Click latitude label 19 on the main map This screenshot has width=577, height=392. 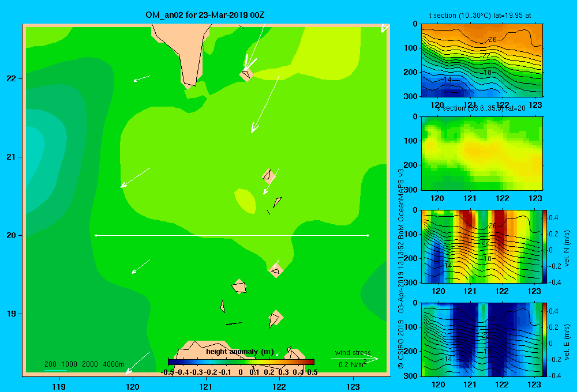pos(12,314)
